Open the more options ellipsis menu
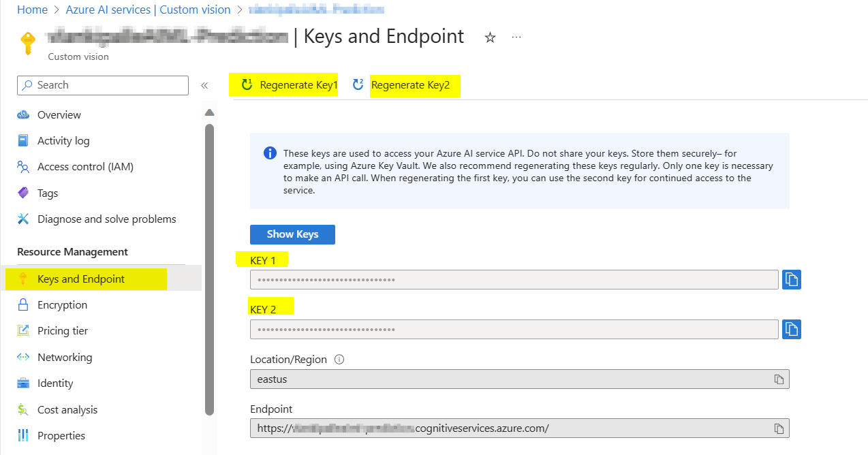The height and width of the screenshot is (455, 868). (x=516, y=37)
